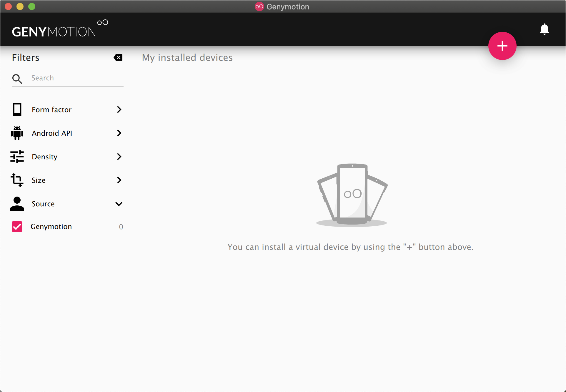Screen dimensions: 566x392
Task: Click the Filters panel heading
Action: (26, 58)
